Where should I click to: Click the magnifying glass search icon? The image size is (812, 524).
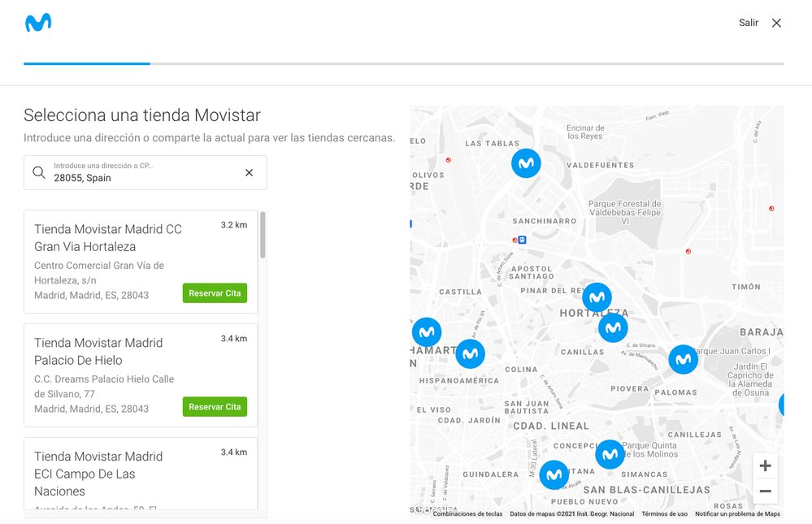(39, 172)
